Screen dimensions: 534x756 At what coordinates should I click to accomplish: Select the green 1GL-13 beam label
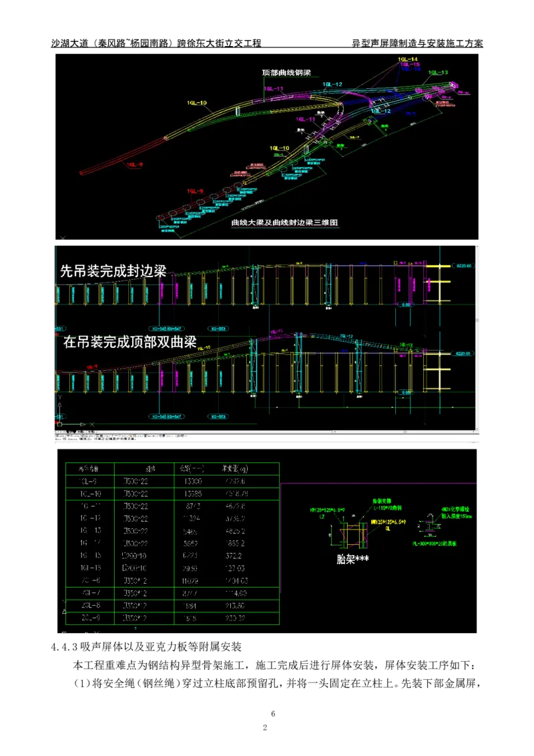(438, 72)
